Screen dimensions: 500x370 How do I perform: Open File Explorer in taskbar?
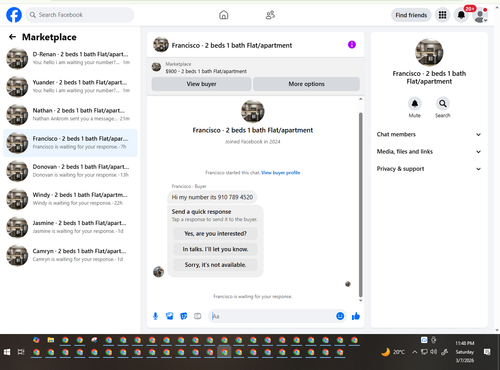point(51,340)
